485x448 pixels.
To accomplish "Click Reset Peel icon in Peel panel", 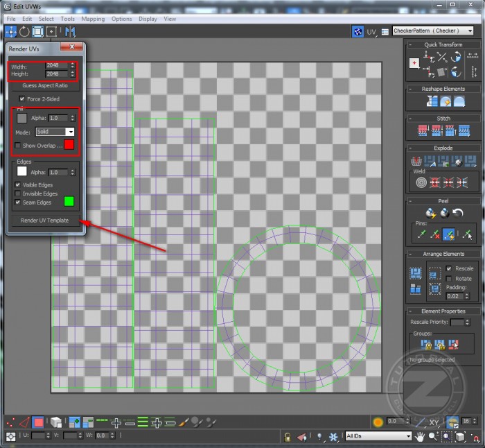I will pyautogui.click(x=457, y=212).
